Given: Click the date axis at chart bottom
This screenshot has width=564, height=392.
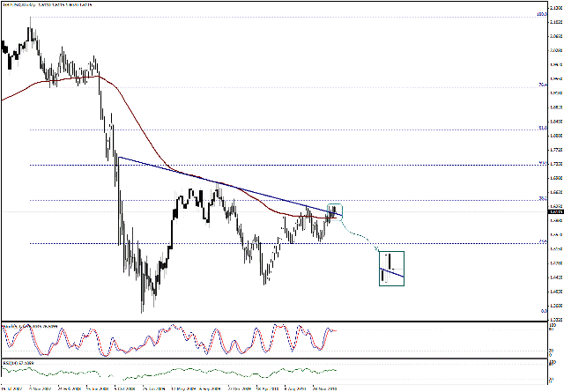Looking at the screenshot, I should coord(264,388).
